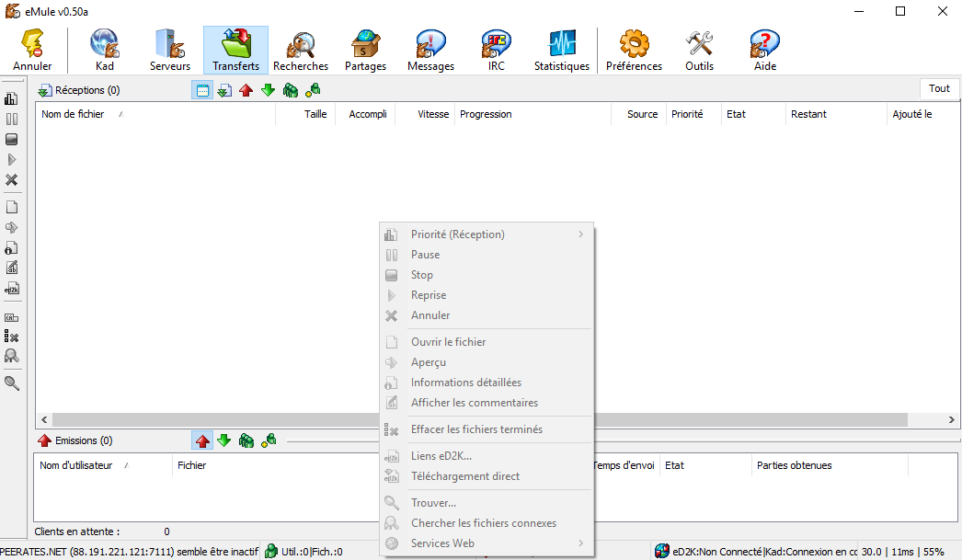The width and height of the screenshot is (962, 560).
Task: Sort by Progression column header
Action: pos(533,114)
